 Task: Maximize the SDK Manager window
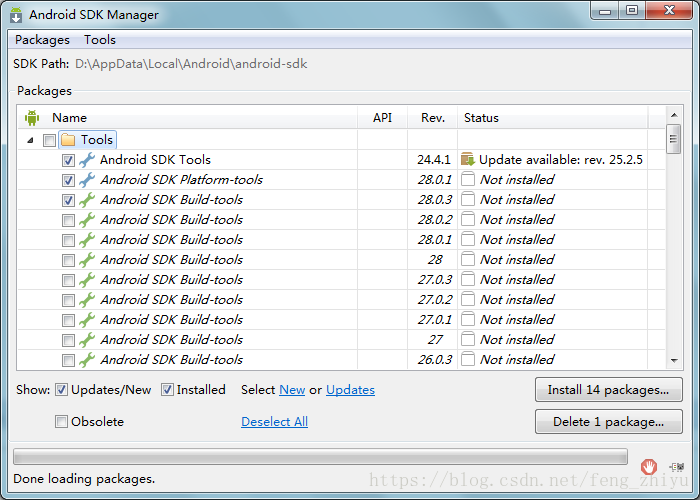coord(632,10)
